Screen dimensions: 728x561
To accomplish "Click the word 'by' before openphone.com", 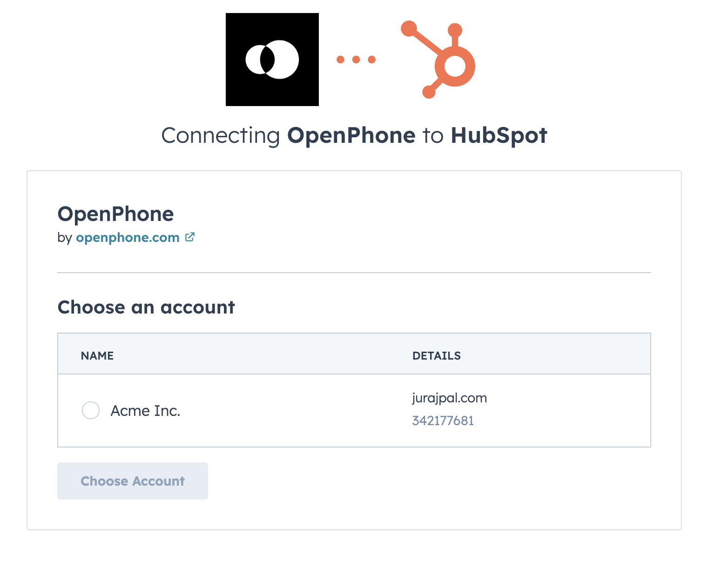I will click(x=65, y=238).
